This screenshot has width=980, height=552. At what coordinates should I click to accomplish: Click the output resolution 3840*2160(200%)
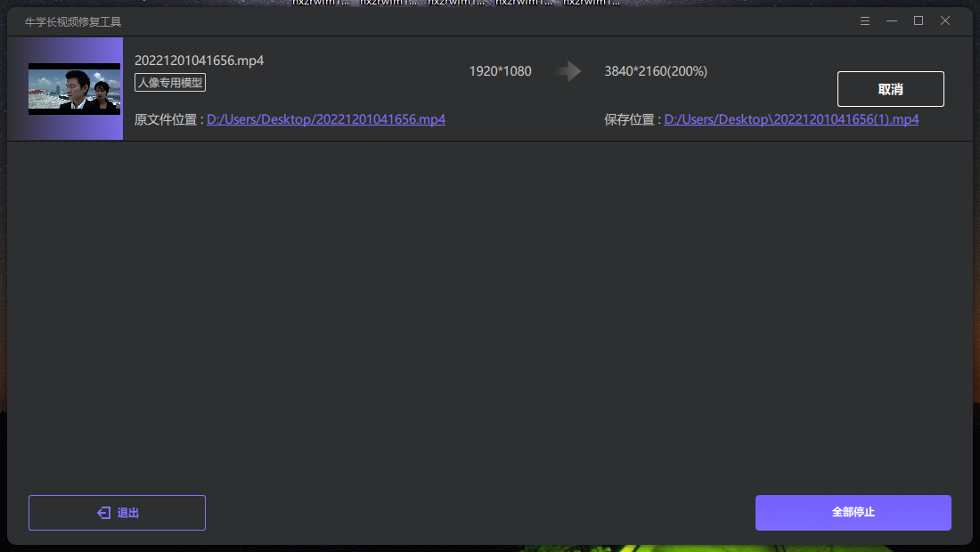[656, 71]
